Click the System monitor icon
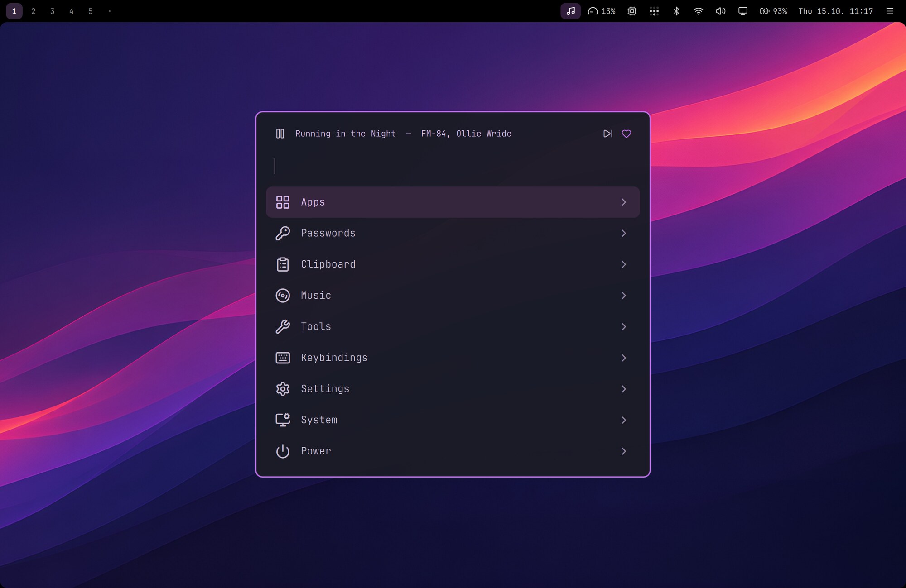Screen dimensions: 906x588 coord(283,420)
